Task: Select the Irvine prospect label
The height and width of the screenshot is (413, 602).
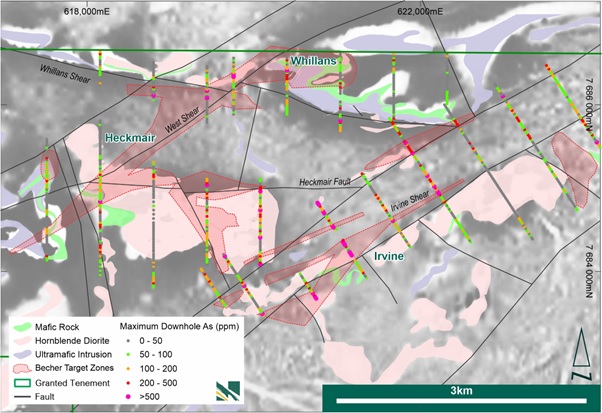Action: (388, 257)
